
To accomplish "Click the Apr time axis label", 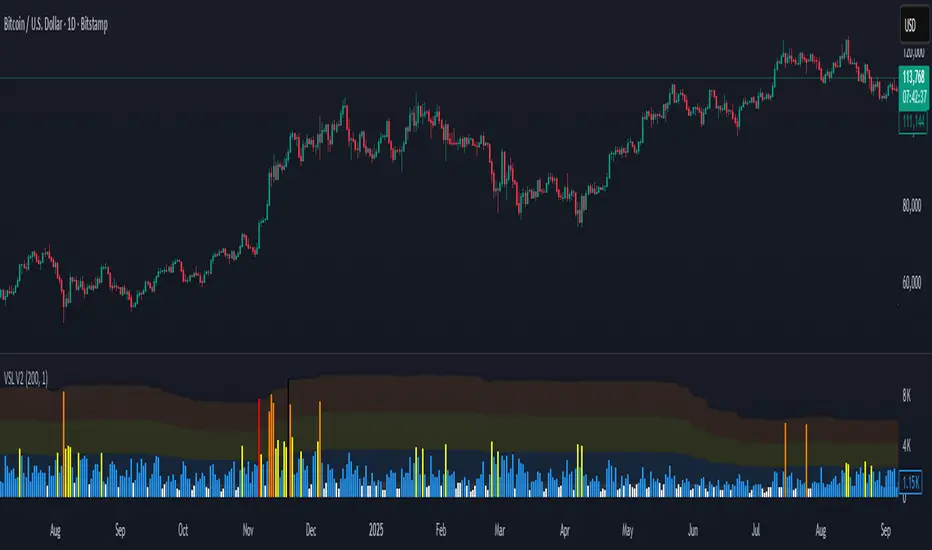I will (x=565, y=530).
